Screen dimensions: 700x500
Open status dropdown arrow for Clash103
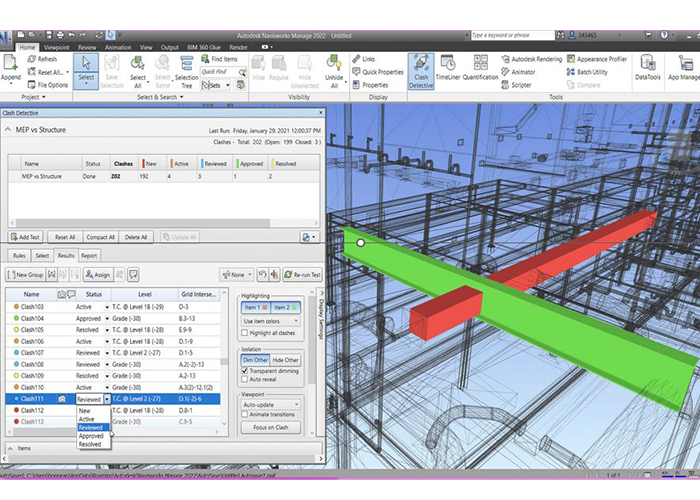[107, 307]
